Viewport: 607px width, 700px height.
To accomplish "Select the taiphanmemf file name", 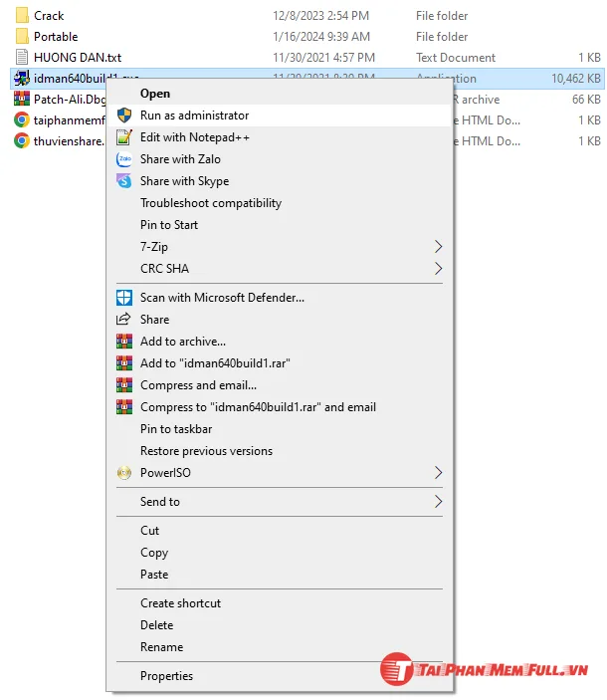I will [70, 120].
